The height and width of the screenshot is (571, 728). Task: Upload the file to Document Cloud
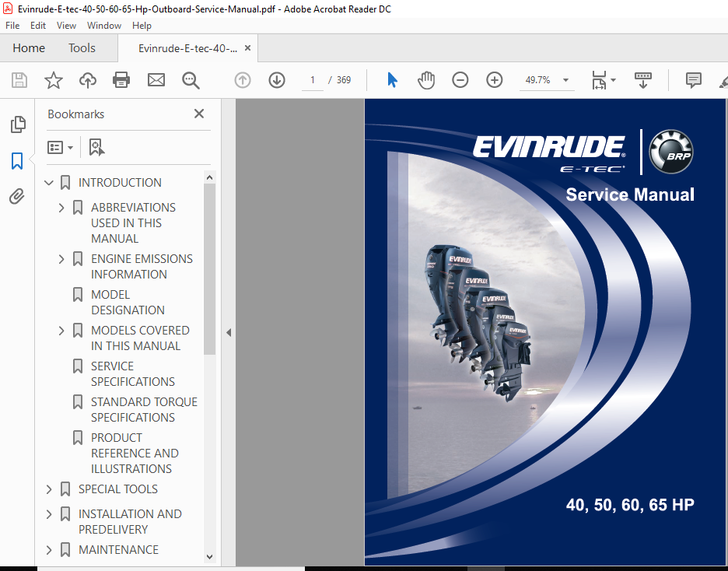click(87, 80)
